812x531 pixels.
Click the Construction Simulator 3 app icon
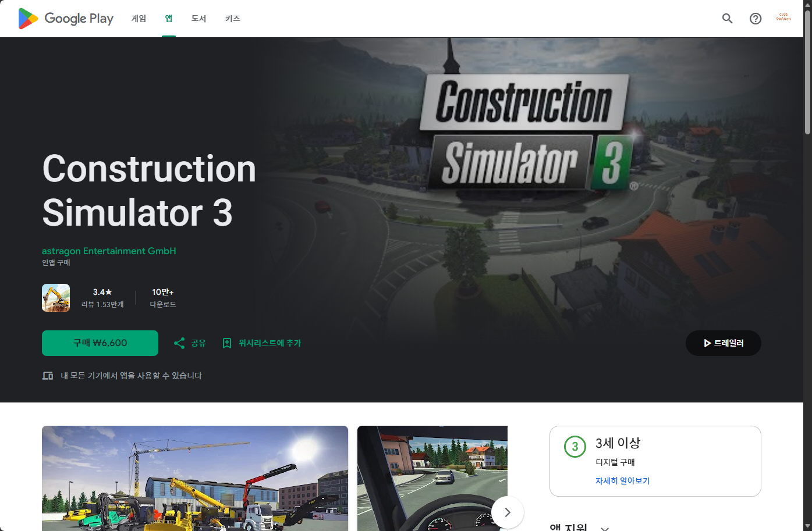click(56, 298)
